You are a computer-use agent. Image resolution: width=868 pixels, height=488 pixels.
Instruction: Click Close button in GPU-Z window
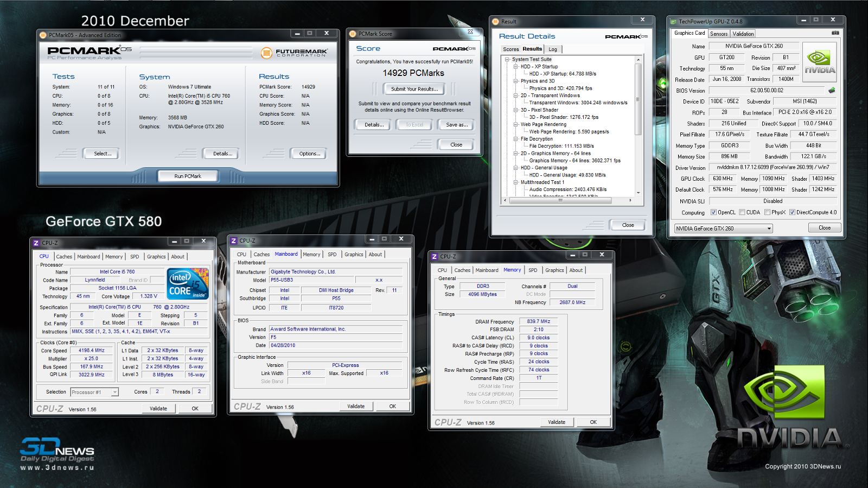tap(825, 228)
